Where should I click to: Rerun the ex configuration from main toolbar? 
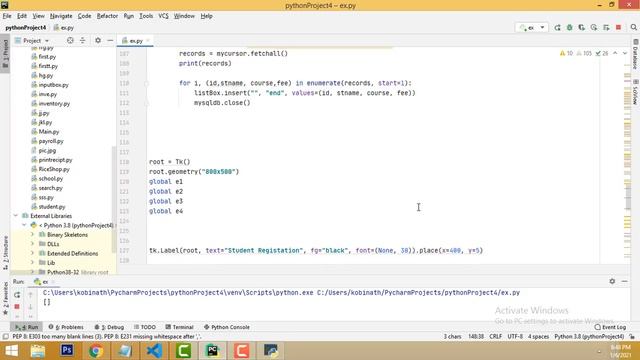click(x=557, y=27)
